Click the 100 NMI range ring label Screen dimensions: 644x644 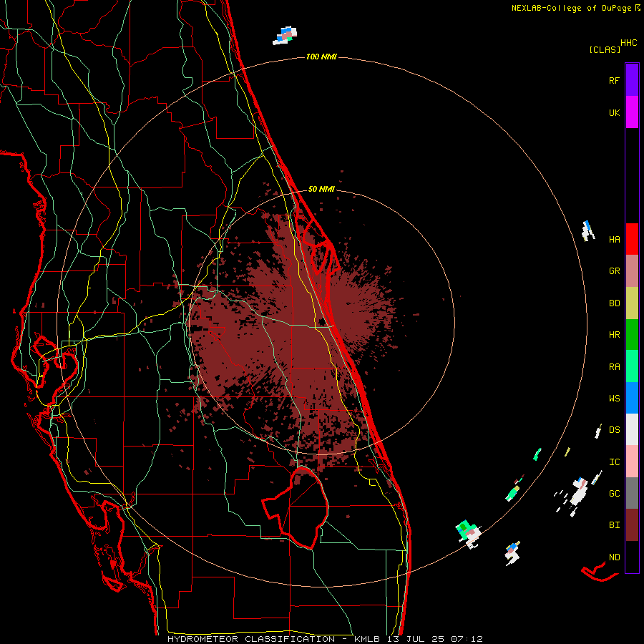pyautogui.click(x=321, y=57)
